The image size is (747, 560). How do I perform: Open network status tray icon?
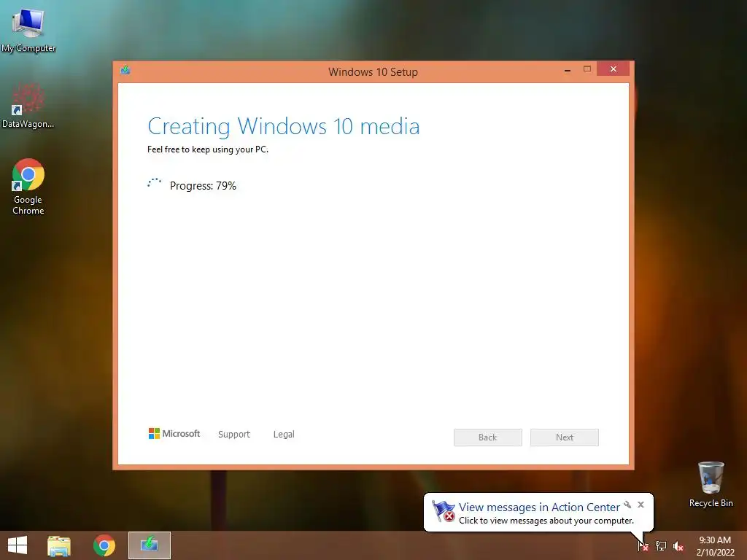[x=661, y=545]
